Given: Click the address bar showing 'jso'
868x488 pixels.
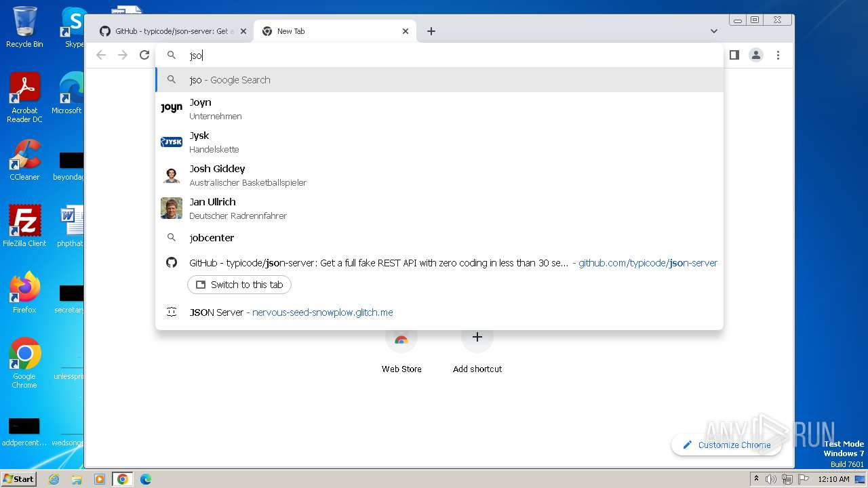Looking at the screenshot, I should click(439, 55).
